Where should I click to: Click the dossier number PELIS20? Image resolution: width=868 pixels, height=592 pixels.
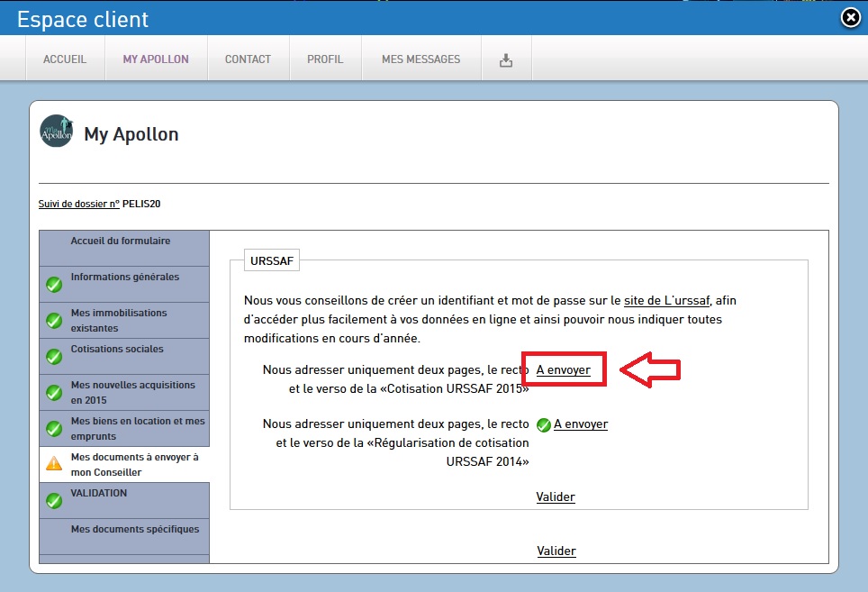tap(141, 204)
